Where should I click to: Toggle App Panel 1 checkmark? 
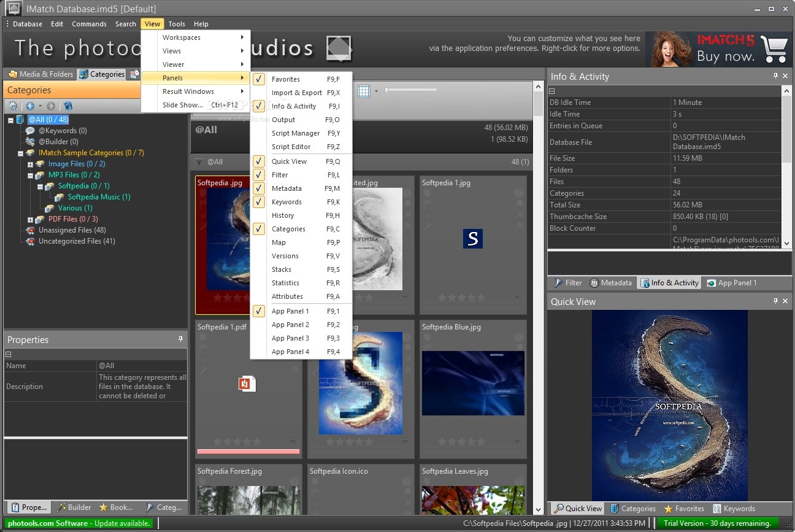pyautogui.click(x=259, y=311)
